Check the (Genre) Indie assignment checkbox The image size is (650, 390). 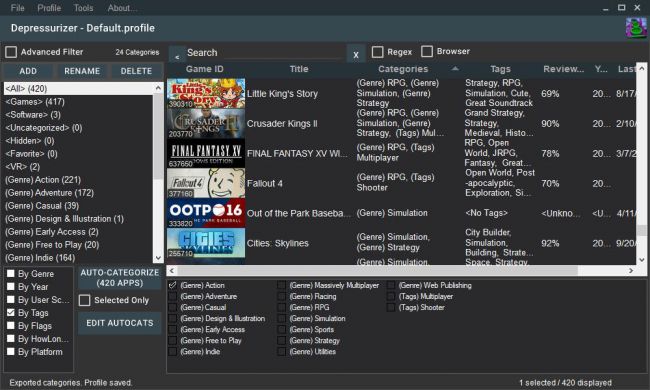(x=172, y=351)
